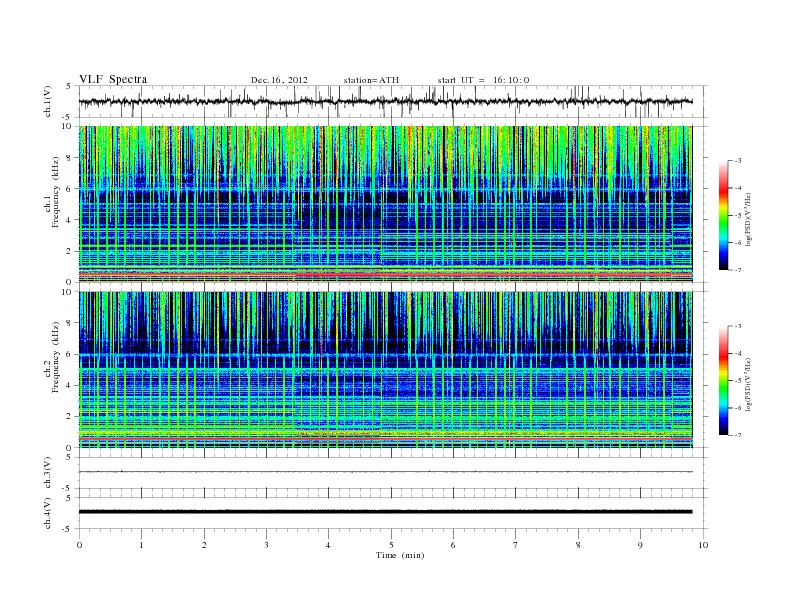
Task: Click time axis tick label "0"
Action: (x=79, y=545)
